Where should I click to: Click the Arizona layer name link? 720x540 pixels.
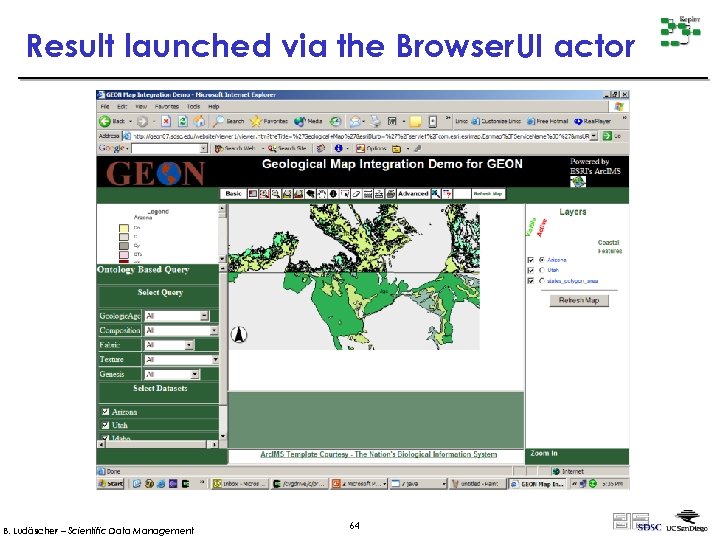(557, 260)
